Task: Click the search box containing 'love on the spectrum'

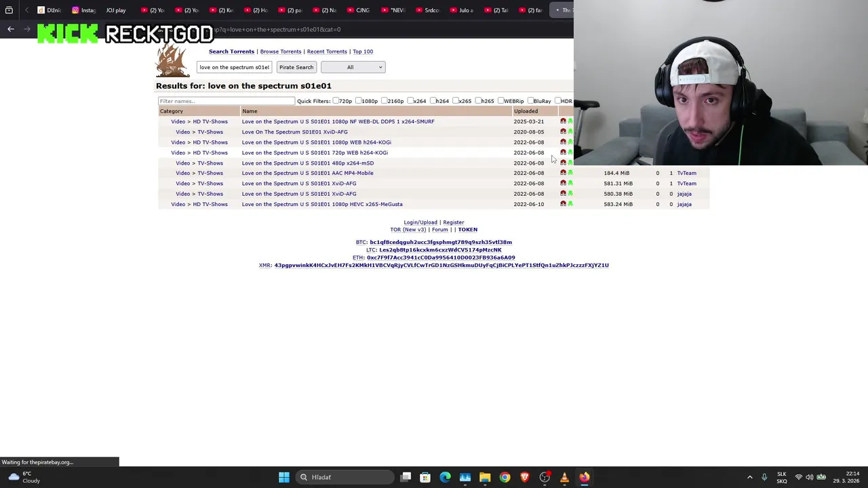Action: (x=234, y=67)
